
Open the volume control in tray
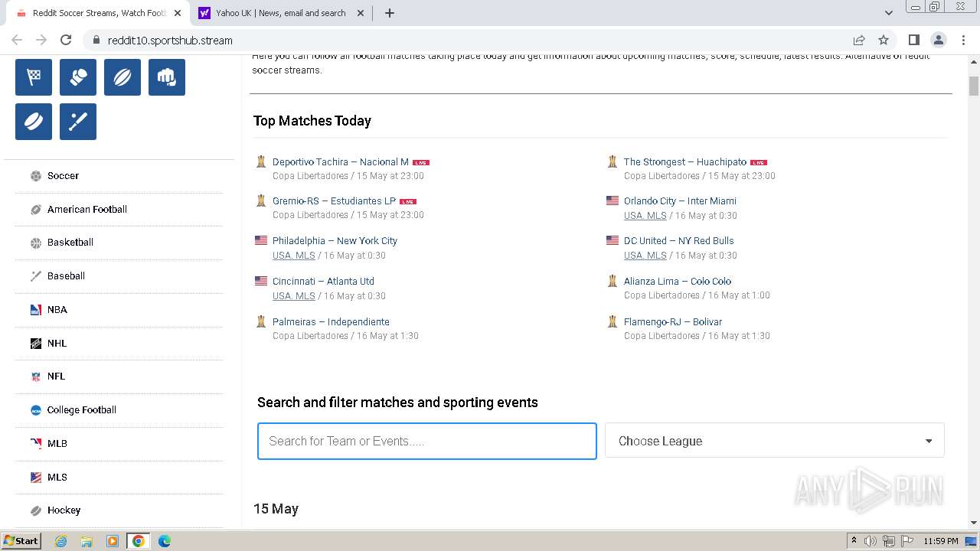pyautogui.click(x=871, y=541)
